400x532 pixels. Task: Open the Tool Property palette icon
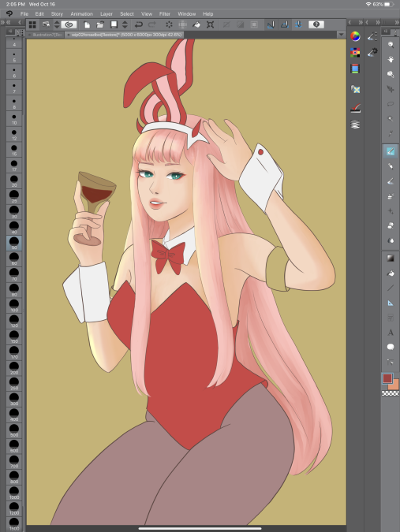pyautogui.click(x=372, y=52)
